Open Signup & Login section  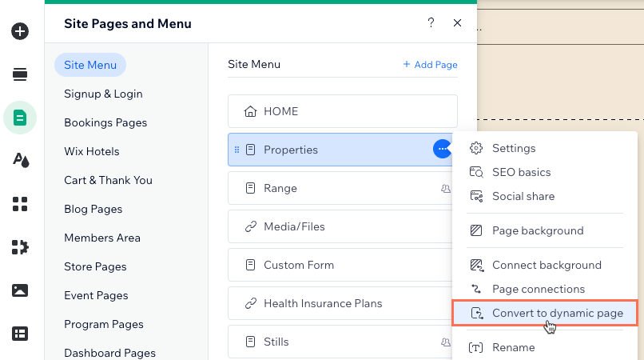tap(103, 94)
